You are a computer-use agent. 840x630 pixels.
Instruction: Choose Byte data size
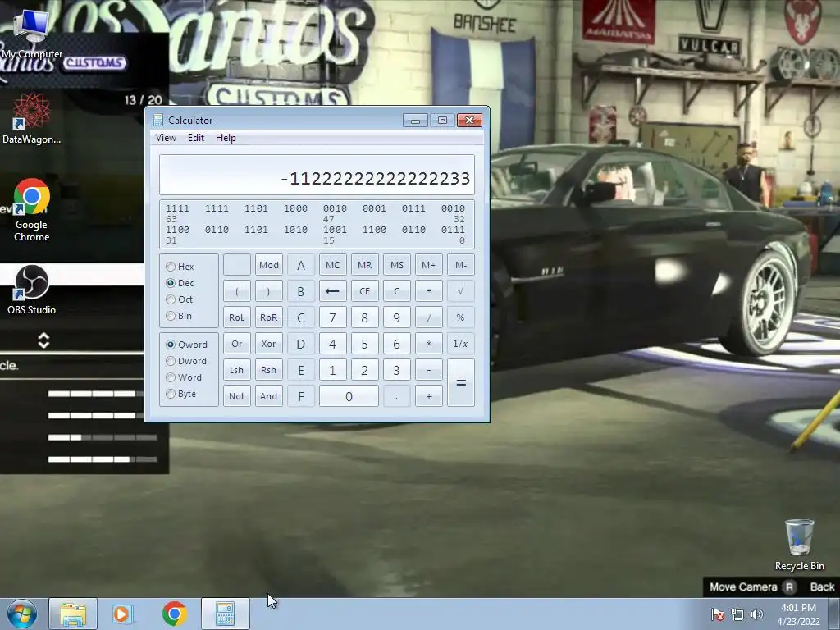point(181,394)
